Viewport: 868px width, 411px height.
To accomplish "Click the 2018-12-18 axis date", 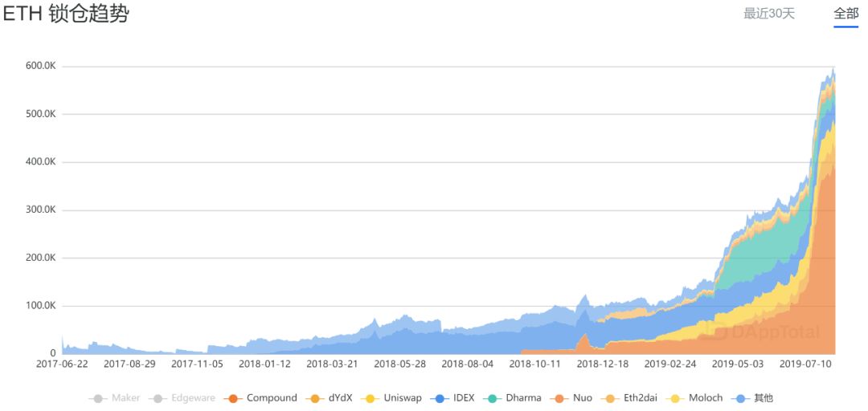I will [602, 364].
